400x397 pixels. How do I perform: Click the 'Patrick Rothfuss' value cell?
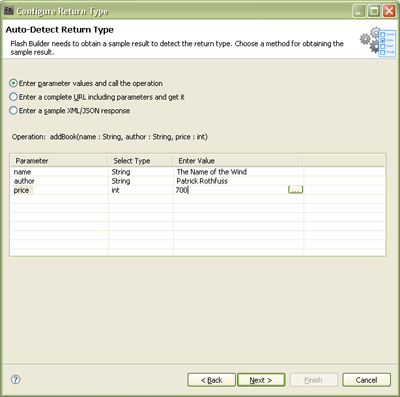point(238,181)
